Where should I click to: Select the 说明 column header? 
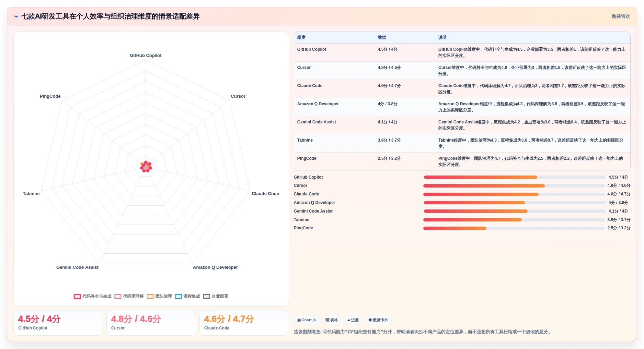pyautogui.click(x=442, y=38)
